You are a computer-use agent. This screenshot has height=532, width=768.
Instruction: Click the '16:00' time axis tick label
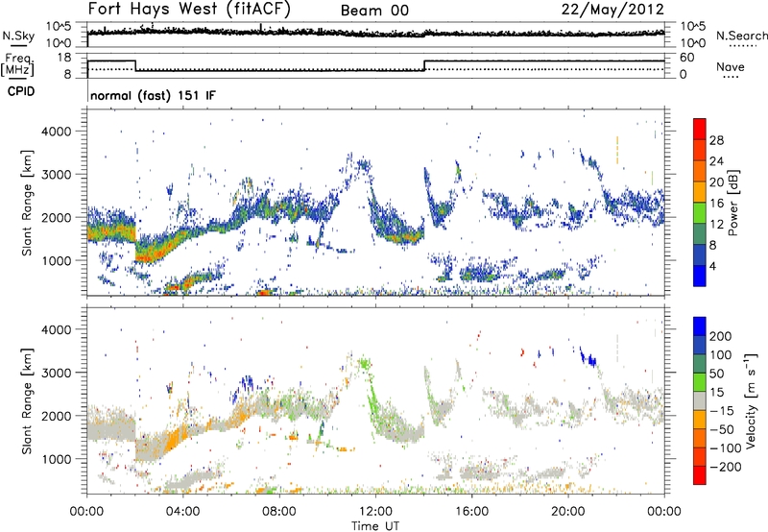coord(471,512)
